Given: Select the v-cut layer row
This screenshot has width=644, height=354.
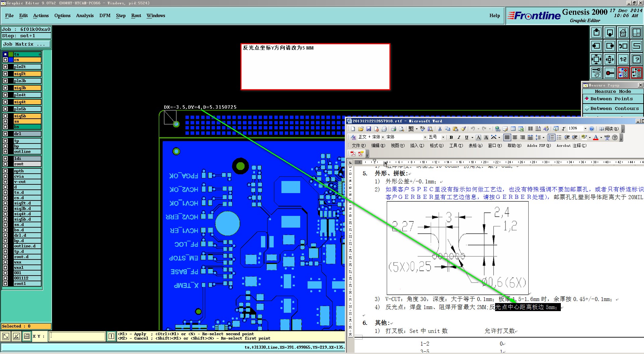Looking at the screenshot, I should 27,182.
